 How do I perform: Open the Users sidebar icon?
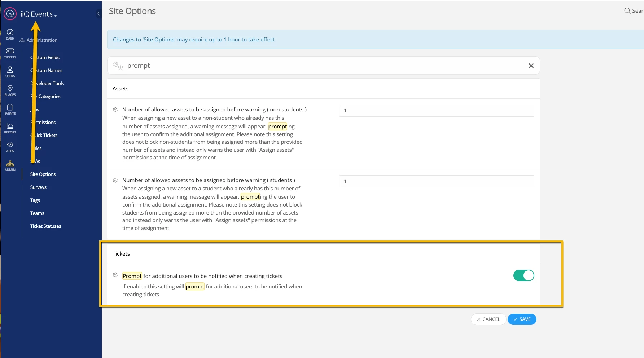10,72
